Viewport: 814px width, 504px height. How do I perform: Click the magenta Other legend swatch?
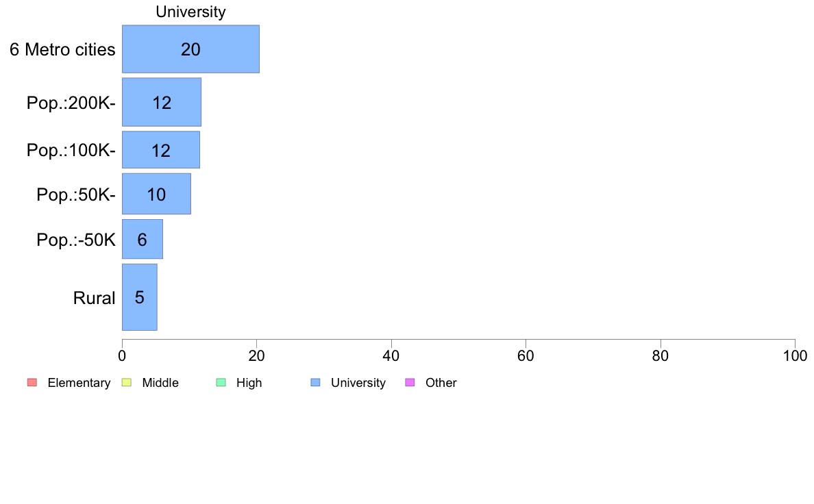[410, 383]
